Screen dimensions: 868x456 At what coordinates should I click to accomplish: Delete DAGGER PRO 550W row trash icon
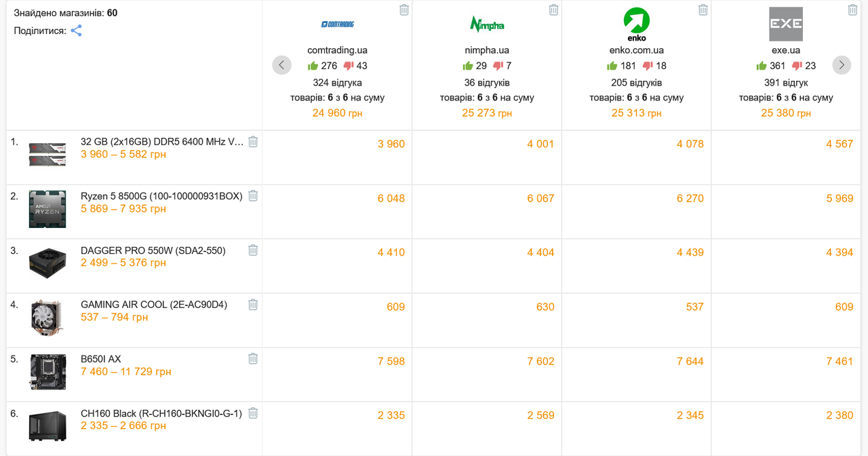[x=253, y=250]
